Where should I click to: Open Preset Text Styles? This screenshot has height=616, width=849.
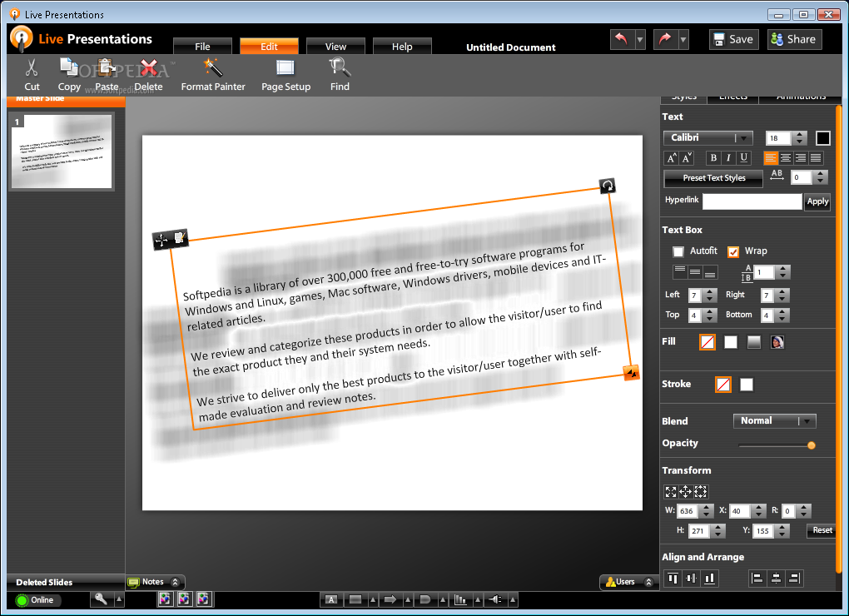[x=713, y=177]
